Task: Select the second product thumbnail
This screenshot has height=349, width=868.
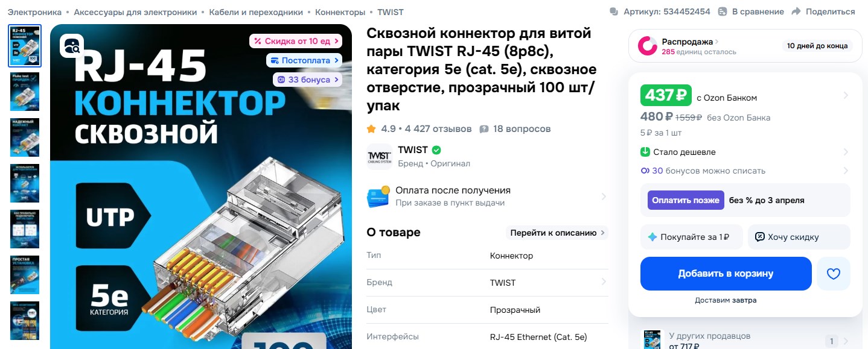Action: 25,92
